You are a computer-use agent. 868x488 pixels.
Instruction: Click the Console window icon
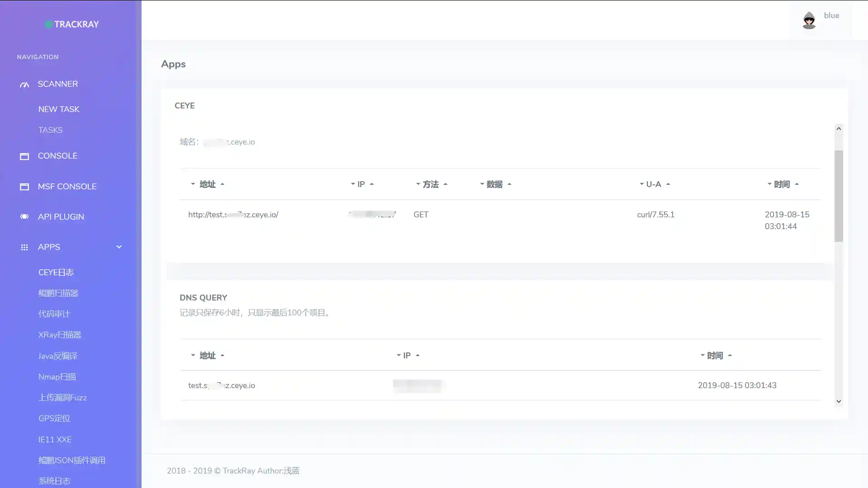(24, 156)
